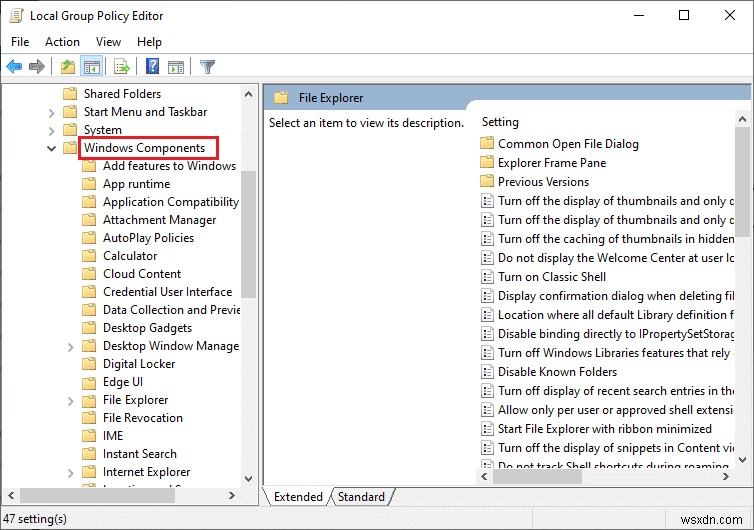Collapse the Windows Components tree node
This screenshot has width=754, height=530.
click(51, 148)
